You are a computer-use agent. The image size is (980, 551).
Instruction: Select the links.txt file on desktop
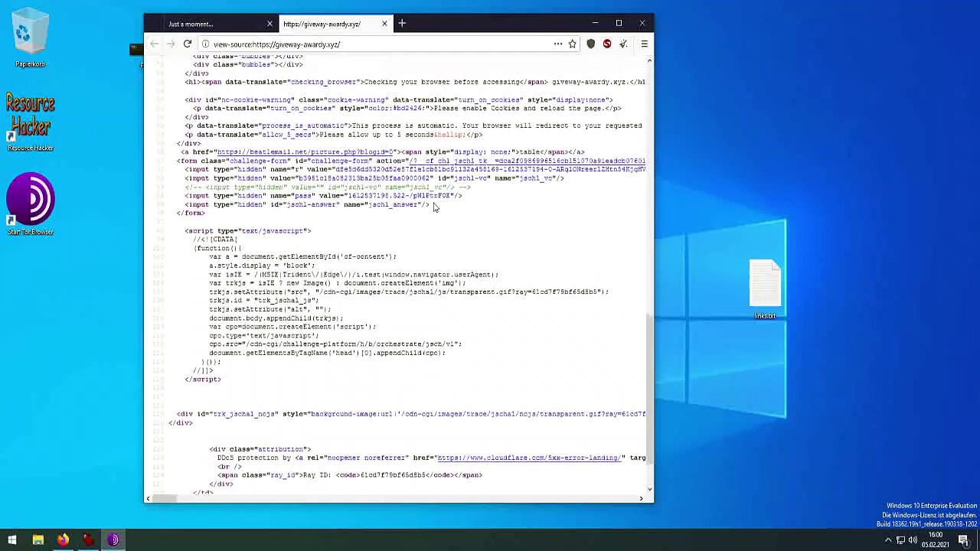point(764,289)
